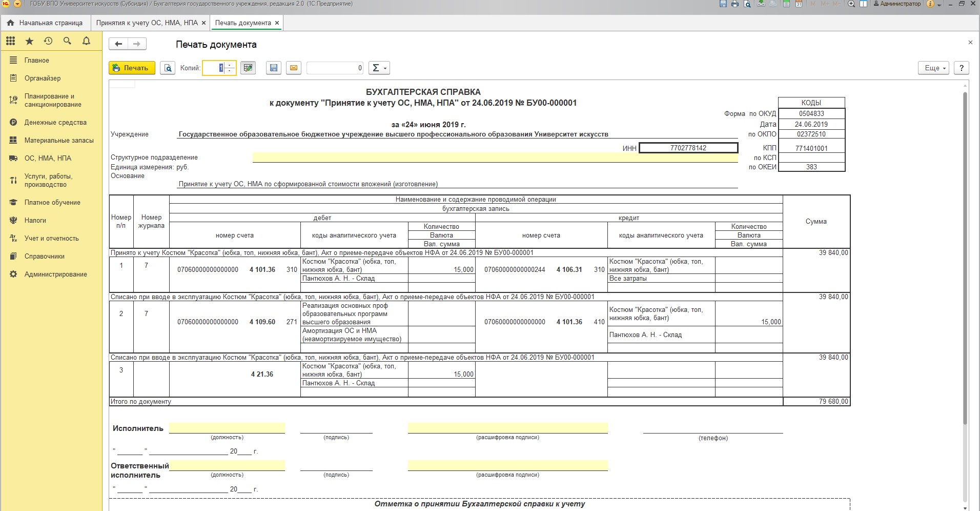Open the Налоги section
This screenshot has height=511, width=980.
[x=51, y=220]
